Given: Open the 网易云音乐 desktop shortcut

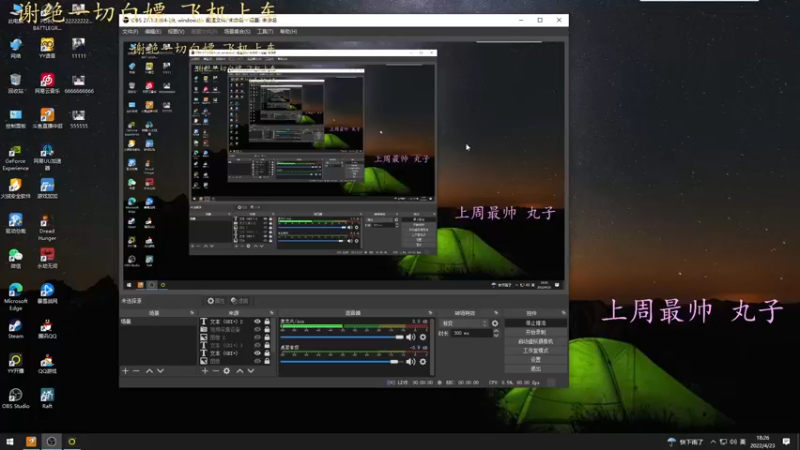Looking at the screenshot, I should (47, 83).
